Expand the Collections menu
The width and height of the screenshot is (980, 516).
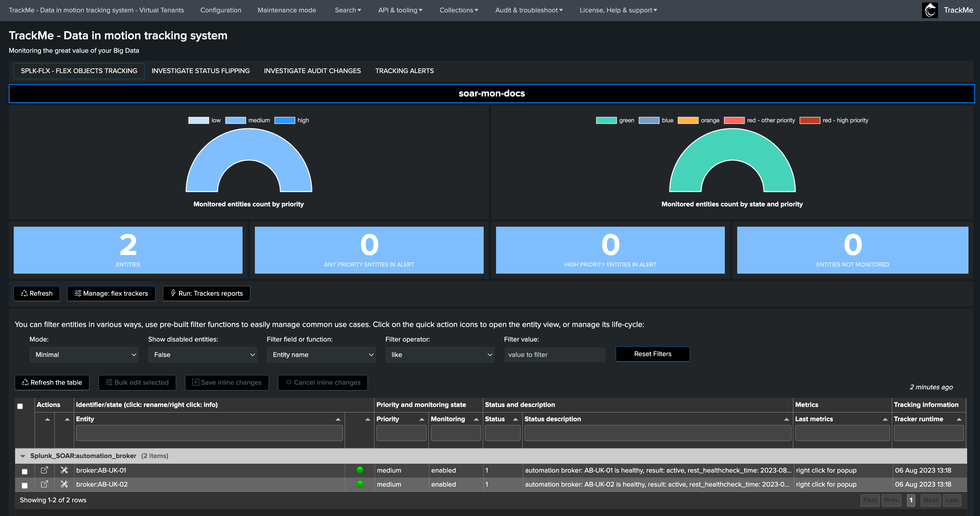[459, 10]
